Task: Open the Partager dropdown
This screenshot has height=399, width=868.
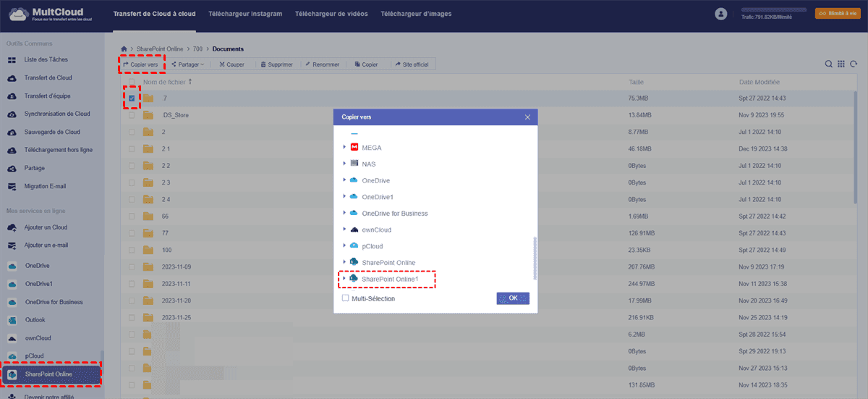Action: [x=187, y=64]
